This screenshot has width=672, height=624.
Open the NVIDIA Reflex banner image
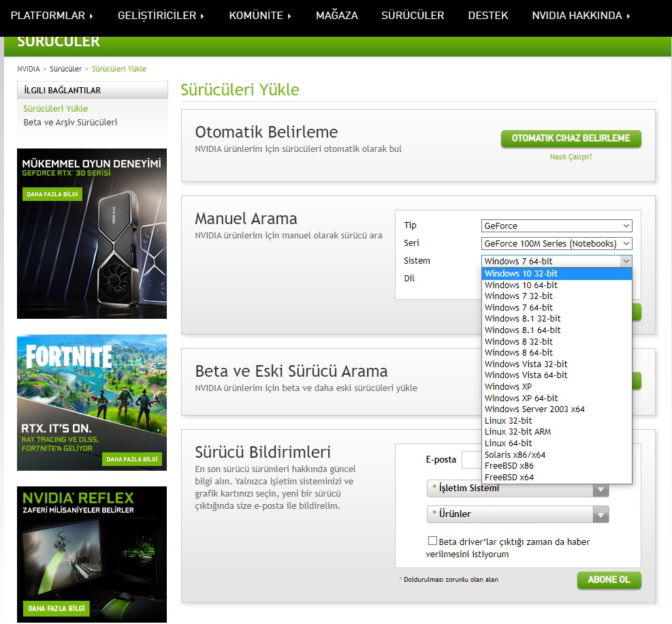(92, 554)
